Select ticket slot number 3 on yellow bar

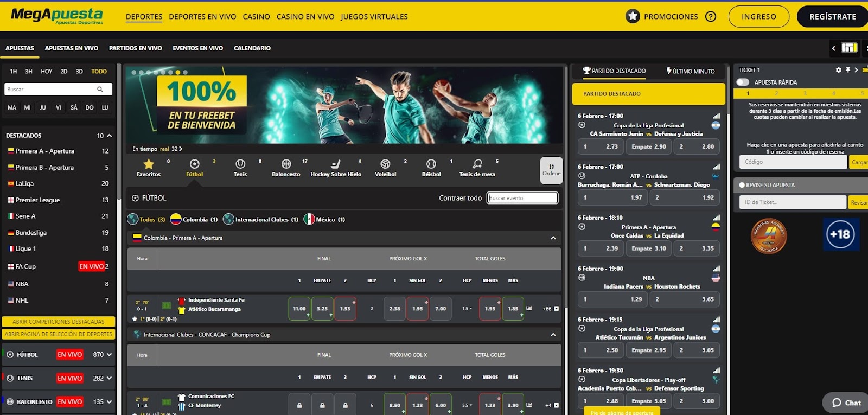[x=805, y=93]
